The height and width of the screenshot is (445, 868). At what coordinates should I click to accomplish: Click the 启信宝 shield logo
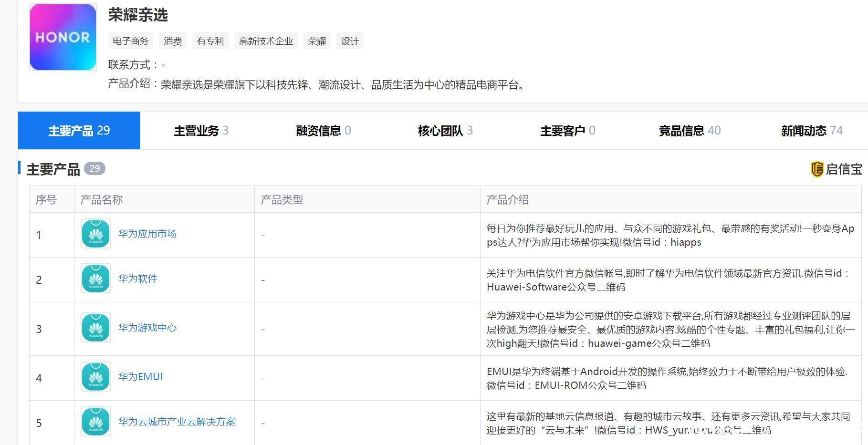click(x=817, y=169)
